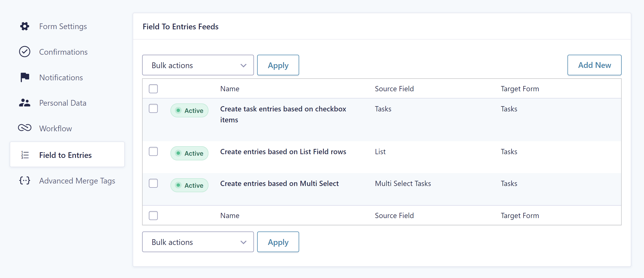The width and height of the screenshot is (644, 278).
Task: Click the top Apply button
Action: pos(278,65)
